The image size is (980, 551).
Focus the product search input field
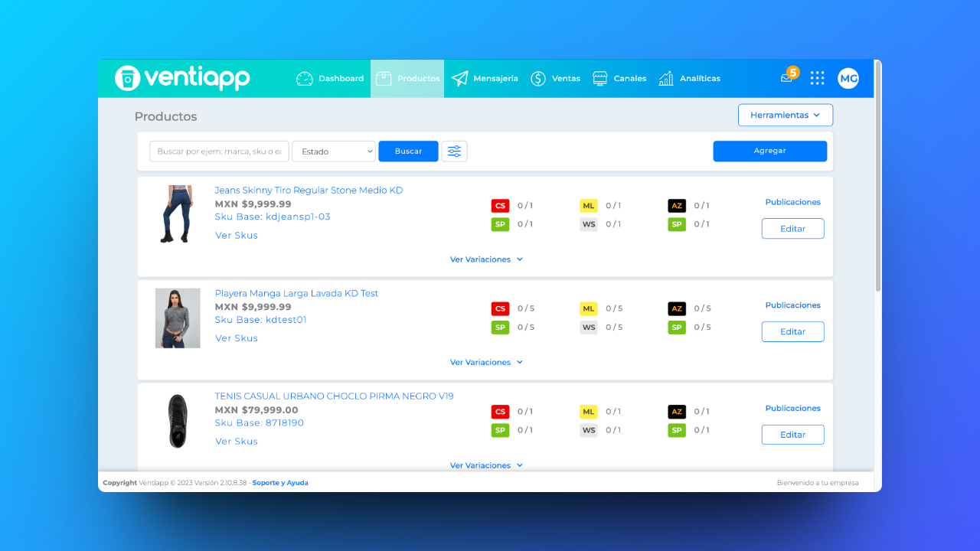[220, 152]
